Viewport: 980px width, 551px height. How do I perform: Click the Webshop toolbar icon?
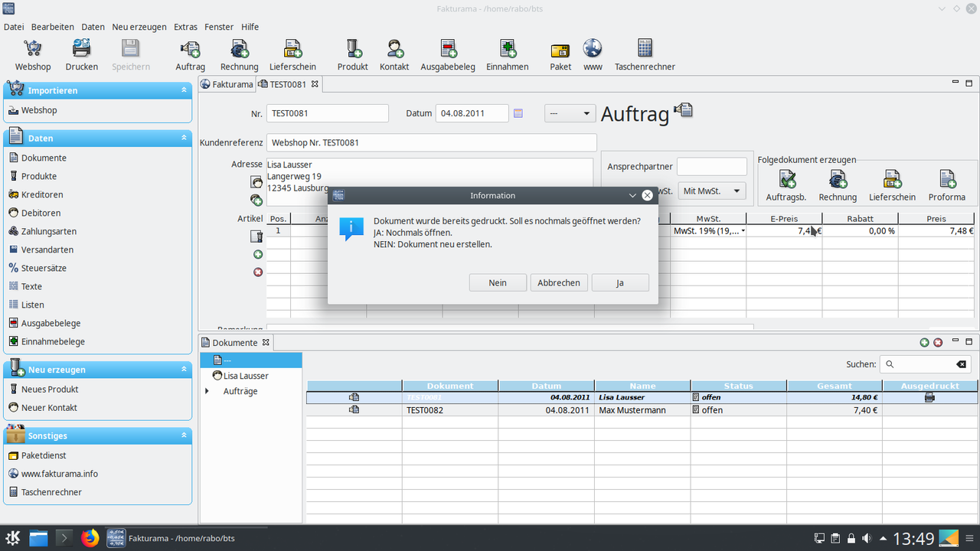click(x=33, y=48)
